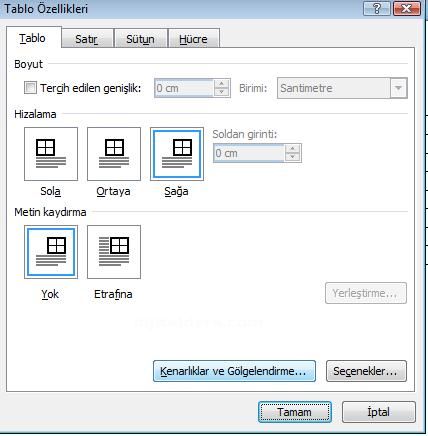This screenshot has width=428, height=436.
Task: Choose the Etrafına text wrapping icon
Action: (x=114, y=252)
